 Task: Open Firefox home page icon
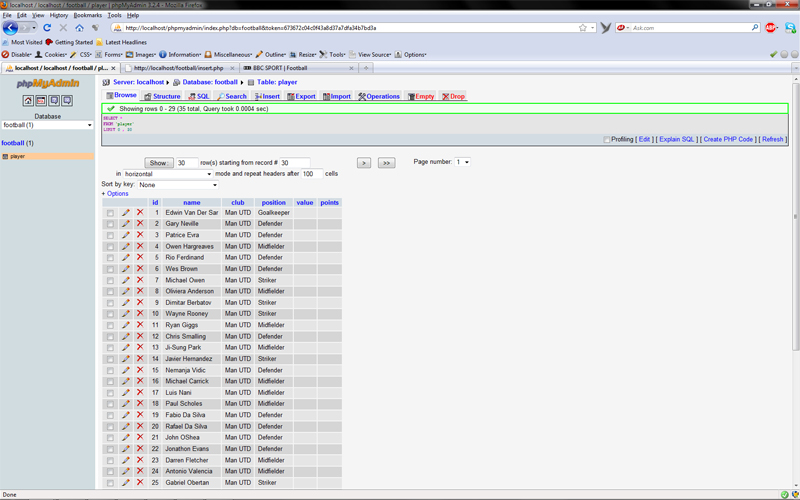point(79,28)
